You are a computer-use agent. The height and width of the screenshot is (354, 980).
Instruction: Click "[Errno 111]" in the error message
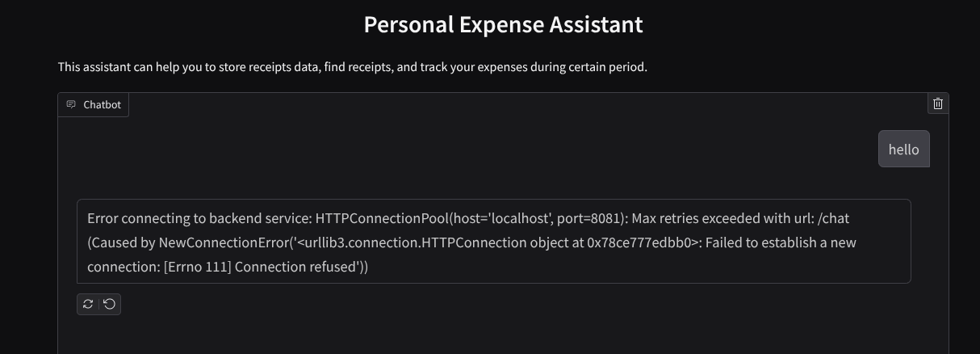(x=197, y=267)
